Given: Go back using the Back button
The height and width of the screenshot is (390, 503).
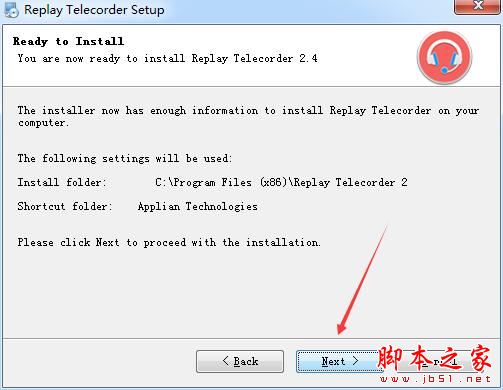Looking at the screenshot, I should [x=240, y=361].
